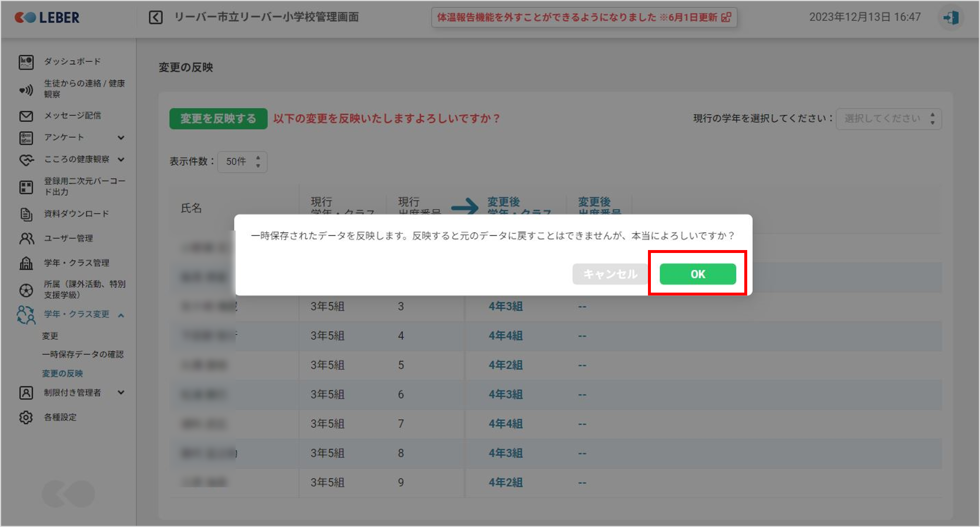Click the user management people icon
980x527 pixels.
pos(26,238)
